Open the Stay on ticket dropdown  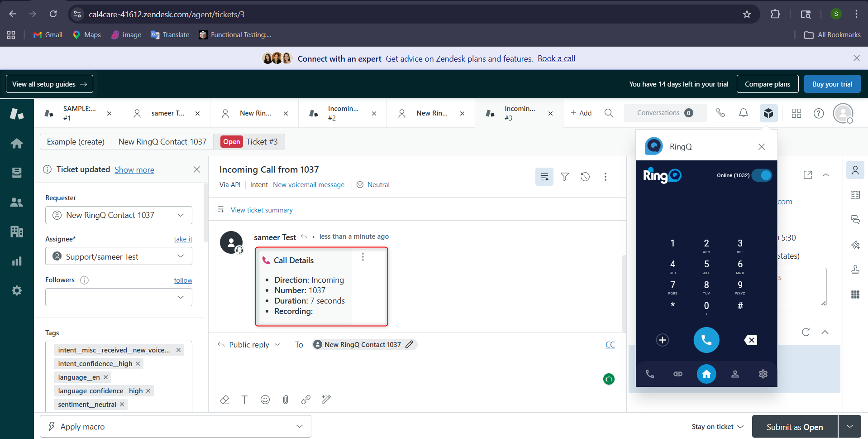point(718,427)
